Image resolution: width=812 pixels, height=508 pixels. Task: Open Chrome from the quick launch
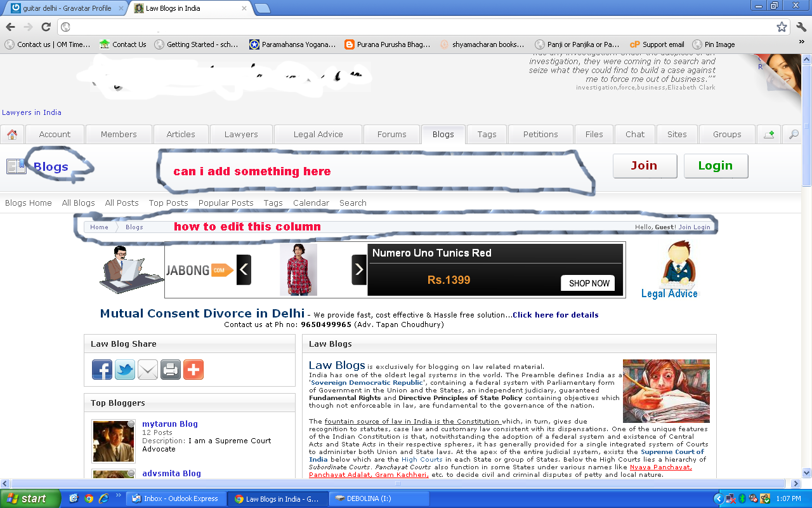[x=89, y=498]
